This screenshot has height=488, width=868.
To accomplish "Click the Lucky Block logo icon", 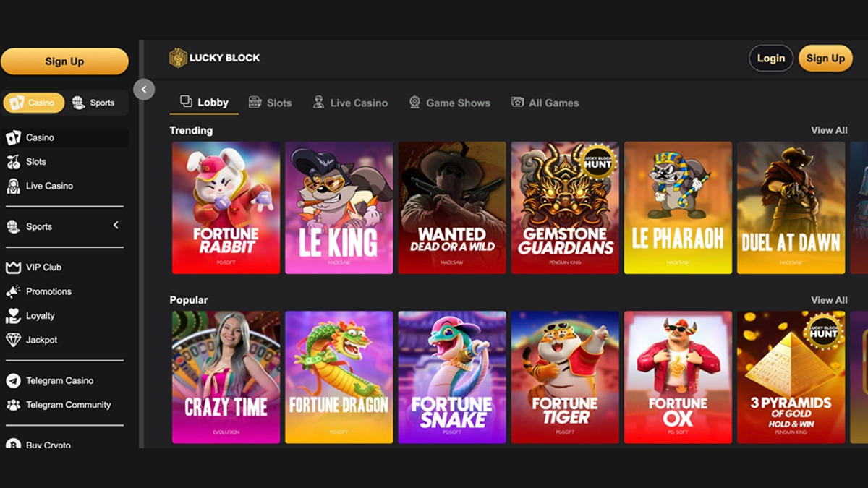I will click(178, 58).
